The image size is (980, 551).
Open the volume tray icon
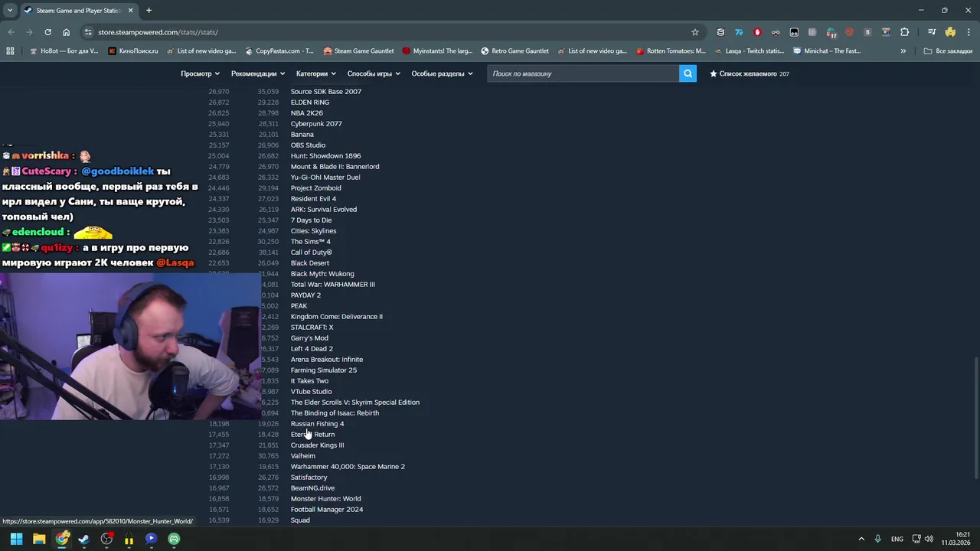pyautogui.click(x=929, y=539)
